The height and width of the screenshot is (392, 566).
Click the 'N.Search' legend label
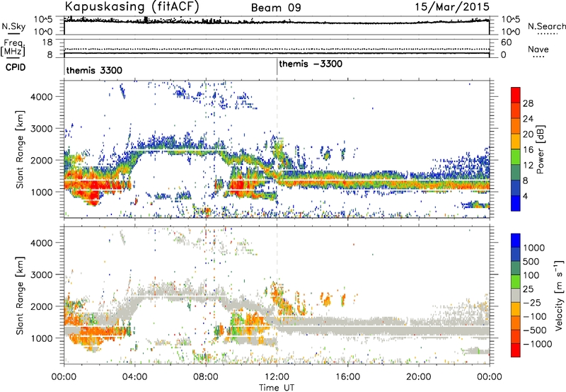[x=546, y=26]
